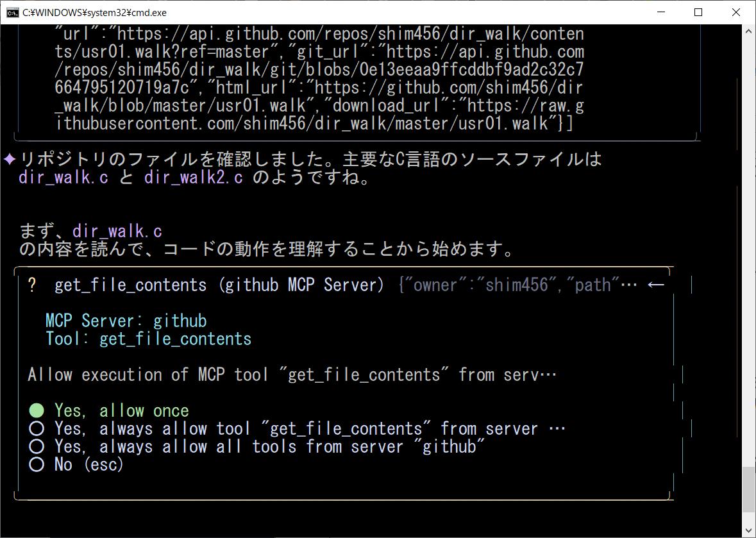Click the ellipsis ending the "Allow execution" prompt
756x538 pixels.
point(548,375)
